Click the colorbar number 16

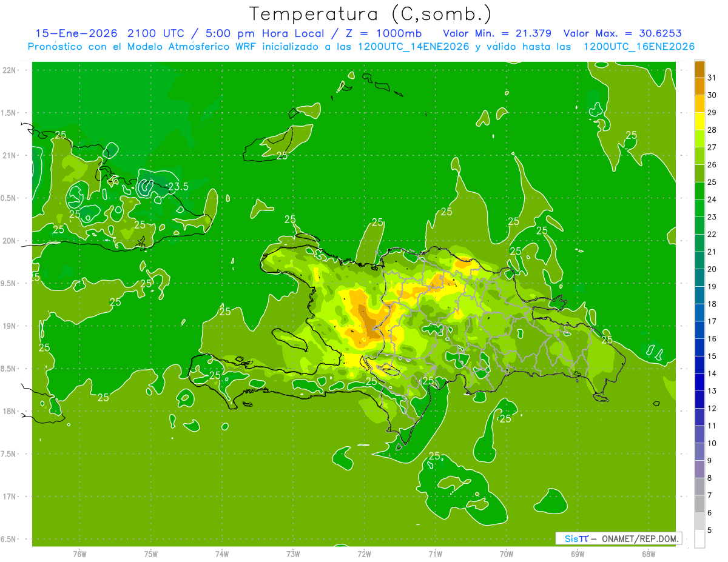click(712, 339)
